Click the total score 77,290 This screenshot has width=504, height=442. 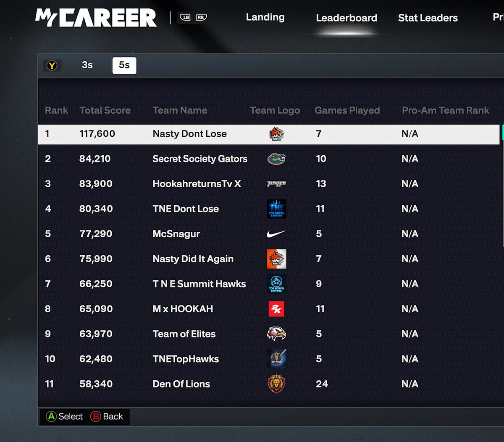pyautogui.click(x=96, y=234)
